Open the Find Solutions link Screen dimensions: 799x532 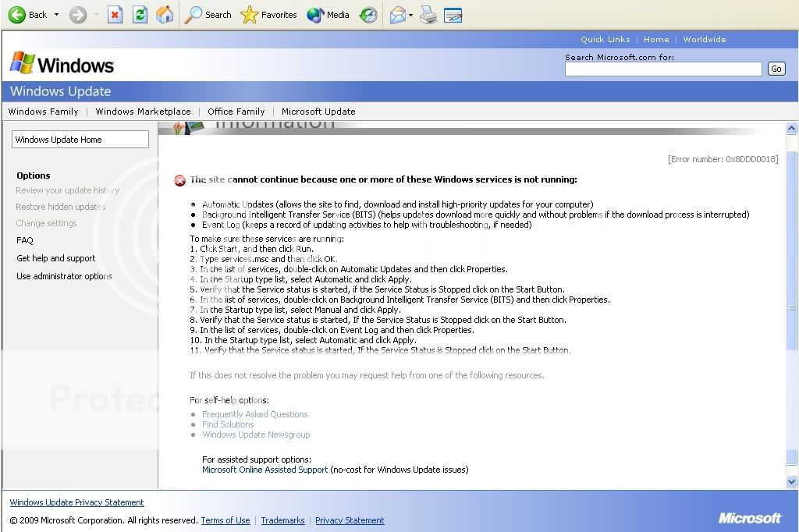228,424
